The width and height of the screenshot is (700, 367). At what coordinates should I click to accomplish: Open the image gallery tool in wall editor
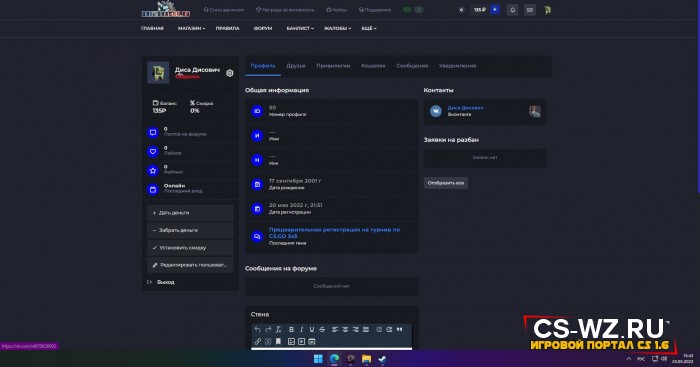(x=312, y=342)
